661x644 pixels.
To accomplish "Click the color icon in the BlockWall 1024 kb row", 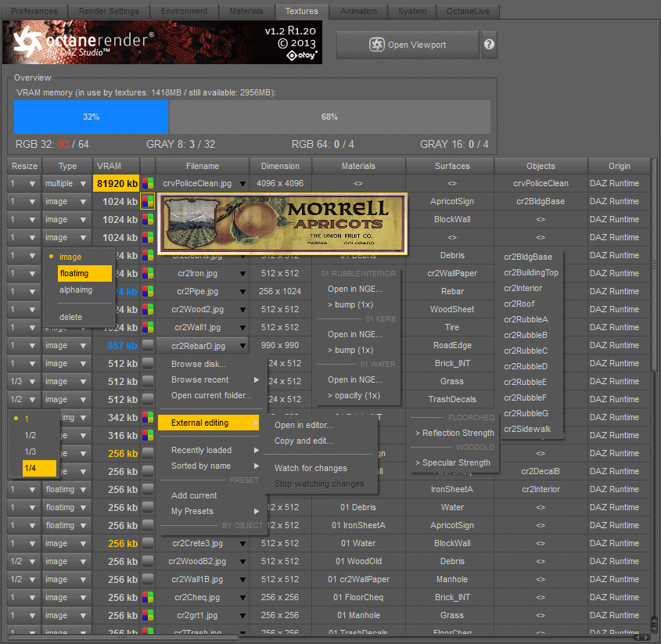I will point(148,219).
